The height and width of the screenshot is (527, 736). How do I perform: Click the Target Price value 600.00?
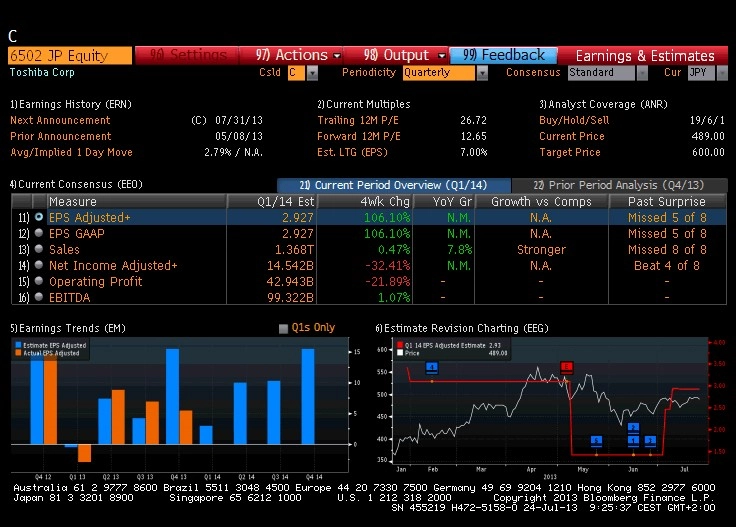708,152
